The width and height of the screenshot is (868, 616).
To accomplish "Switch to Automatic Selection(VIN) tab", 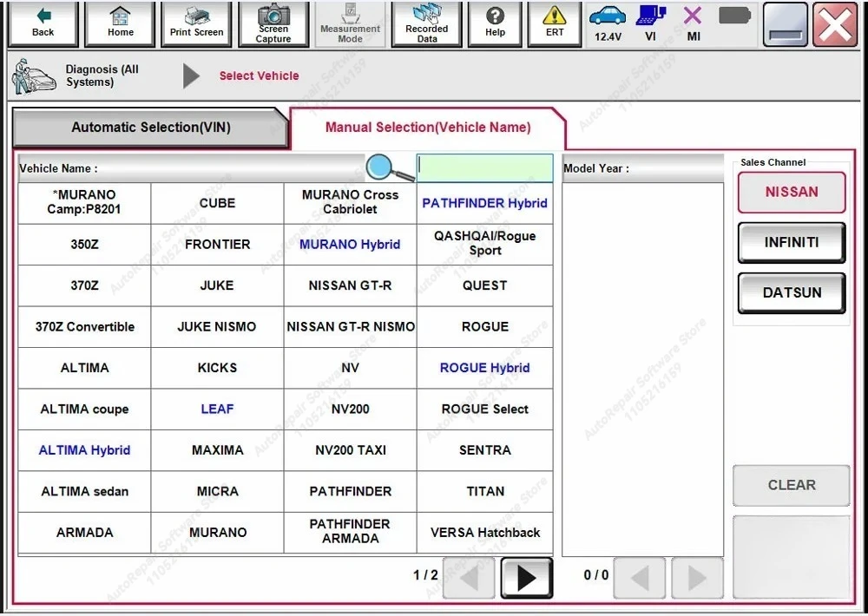I will (149, 128).
